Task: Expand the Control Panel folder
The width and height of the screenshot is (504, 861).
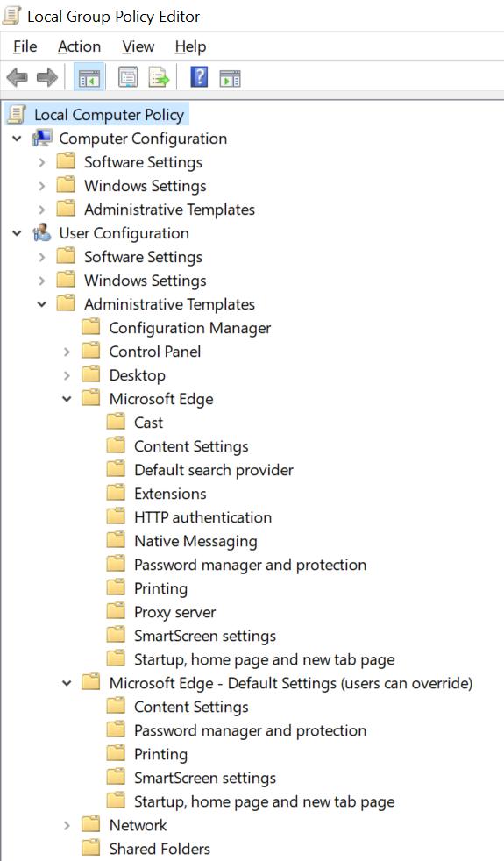Action: point(67,352)
